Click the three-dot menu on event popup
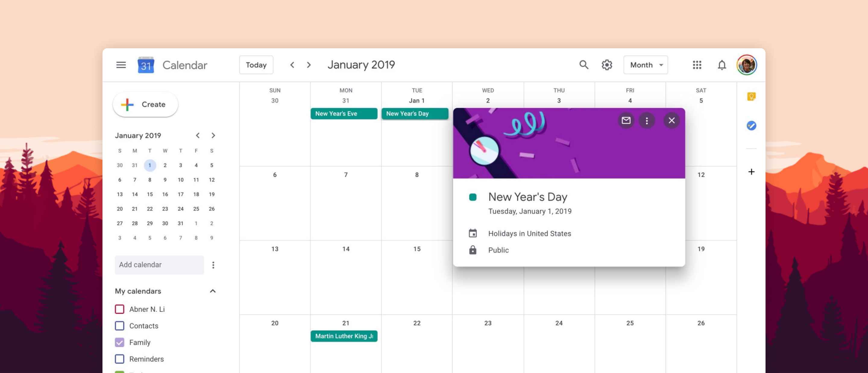The height and width of the screenshot is (373, 868). (x=647, y=120)
